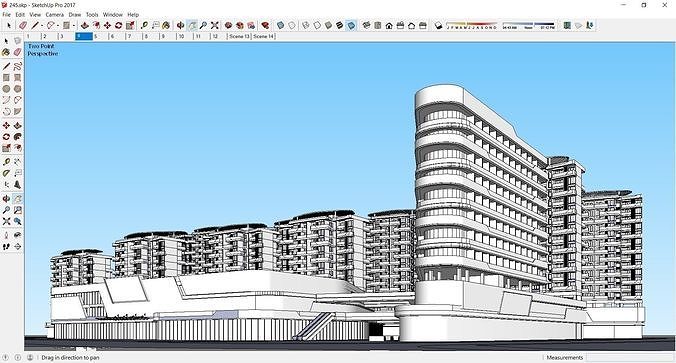Pick the Polygon tool in the left palette

(x=17, y=89)
